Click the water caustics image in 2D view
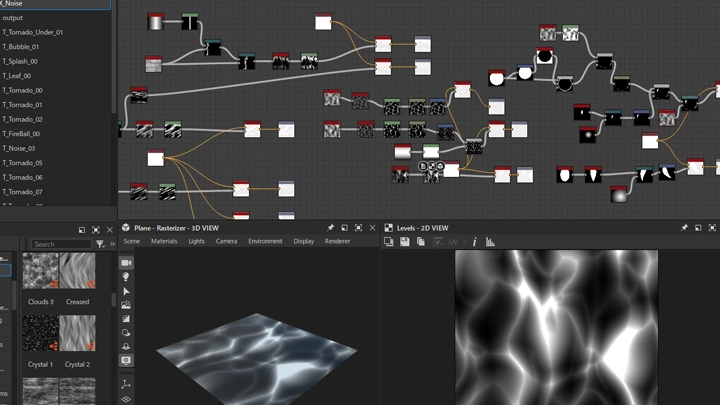Viewport: 720px width, 405px height. [x=556, y=327]
